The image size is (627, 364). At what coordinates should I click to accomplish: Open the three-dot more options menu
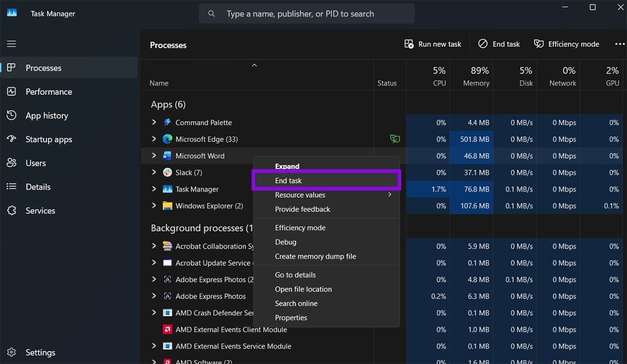620,44
